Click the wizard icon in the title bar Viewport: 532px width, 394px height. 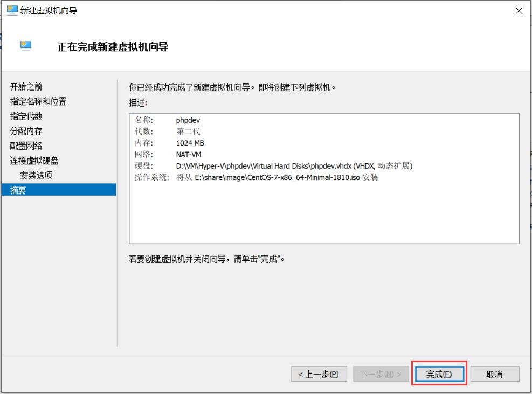click(x=12, y=11)
